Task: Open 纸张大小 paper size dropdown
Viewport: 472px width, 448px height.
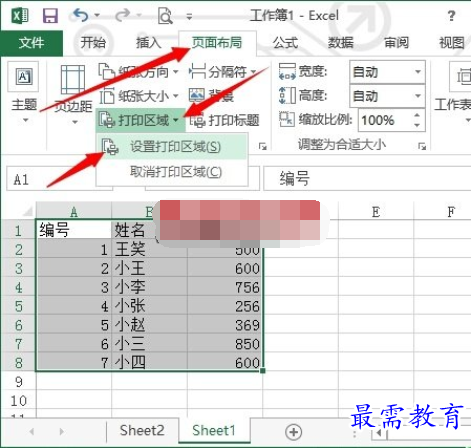Action: (139, 96)
